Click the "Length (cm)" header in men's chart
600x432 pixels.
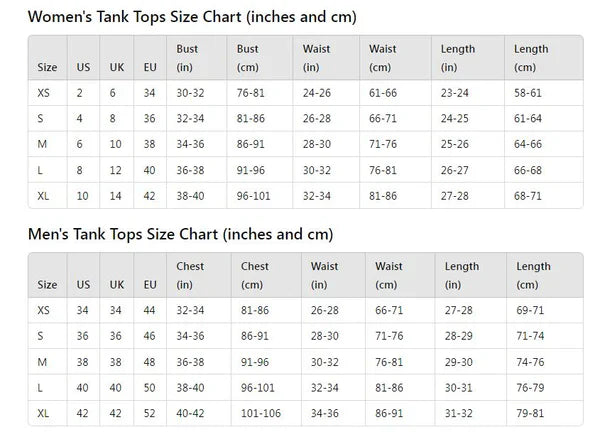(x=534, y=275)
